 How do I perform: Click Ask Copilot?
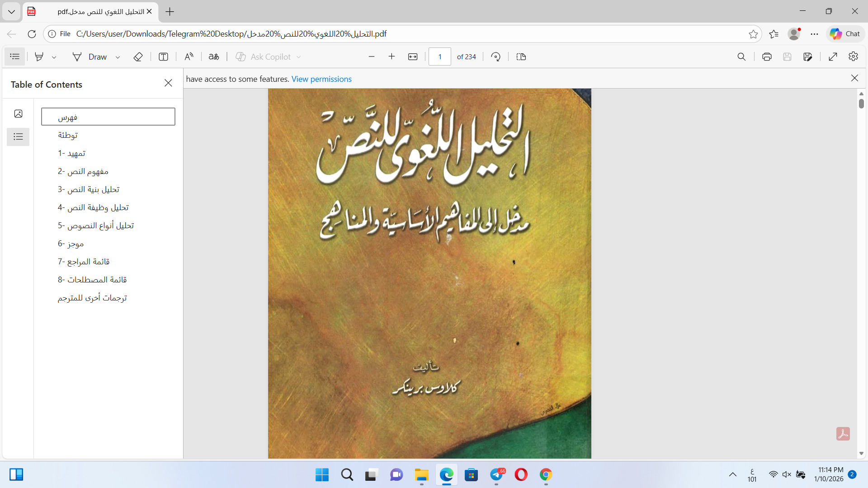(x=264, y=57)
